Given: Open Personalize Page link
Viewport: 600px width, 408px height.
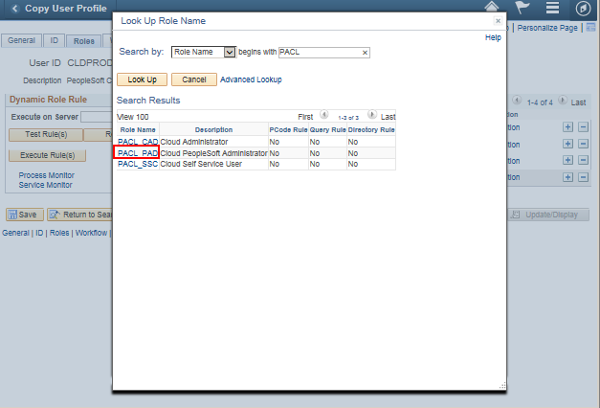Looking at the screenshot, I should pos(547,28).
